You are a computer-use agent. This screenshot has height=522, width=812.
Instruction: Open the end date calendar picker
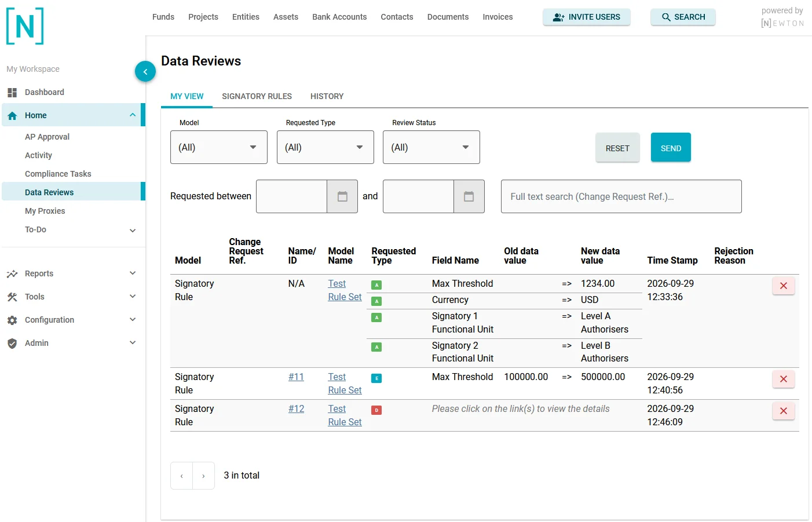click(469, 196)
